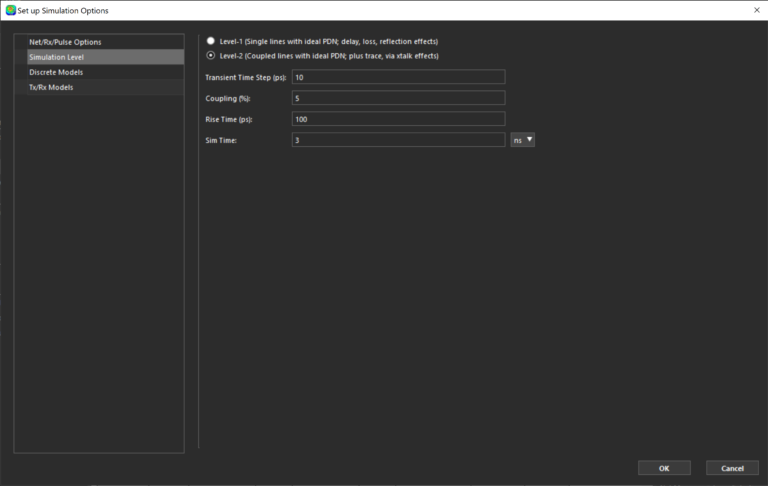Click into the Rise Time (ps) field
This screenshot has height=486, width=768.
coord(398,119)
